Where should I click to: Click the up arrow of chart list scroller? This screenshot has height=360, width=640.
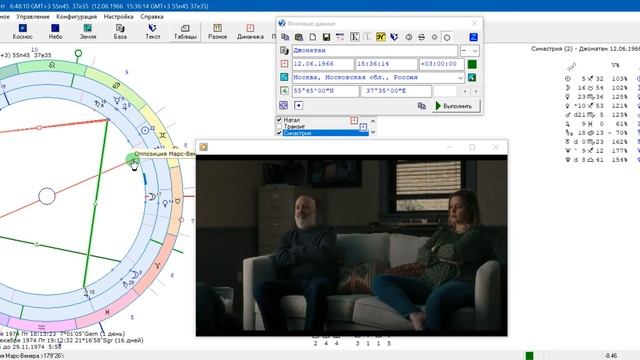coord(373,121)
